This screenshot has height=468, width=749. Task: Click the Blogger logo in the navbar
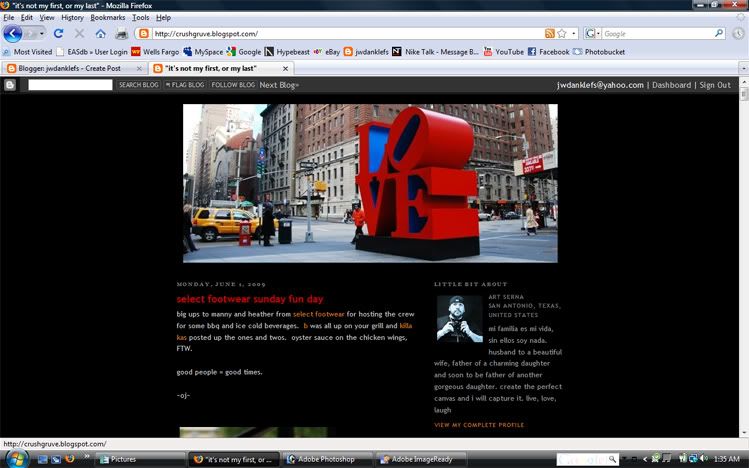(10, 85)
